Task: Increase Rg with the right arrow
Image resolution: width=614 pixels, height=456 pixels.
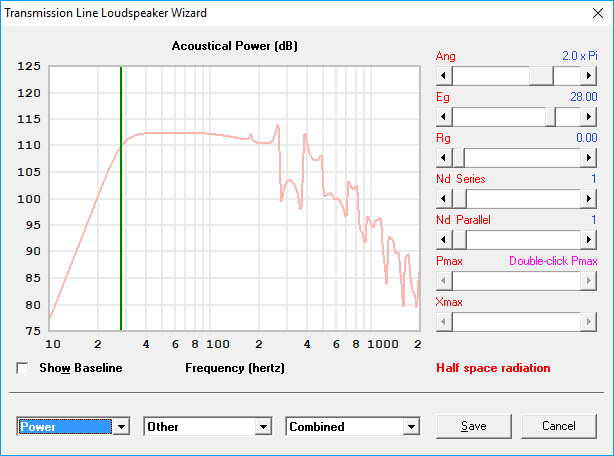Action: (589, 158)
